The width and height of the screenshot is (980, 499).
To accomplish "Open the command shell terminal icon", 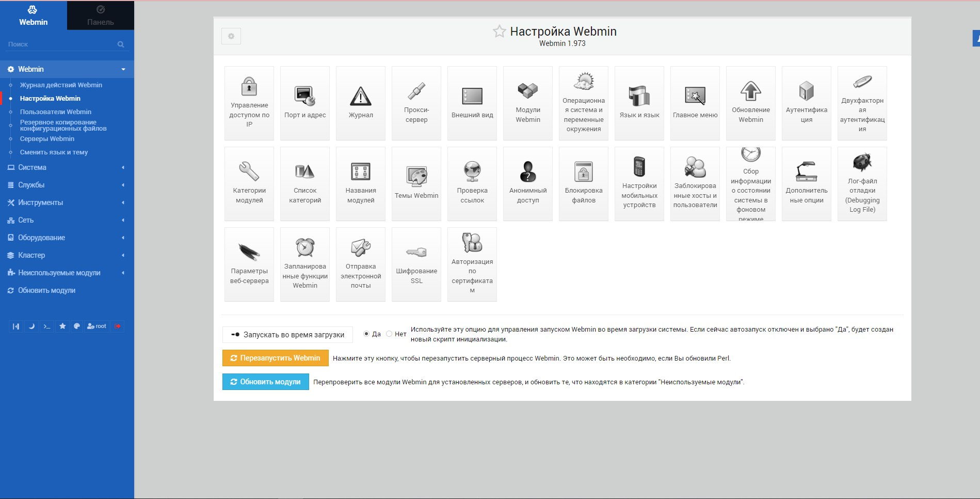I will [47, 326].
